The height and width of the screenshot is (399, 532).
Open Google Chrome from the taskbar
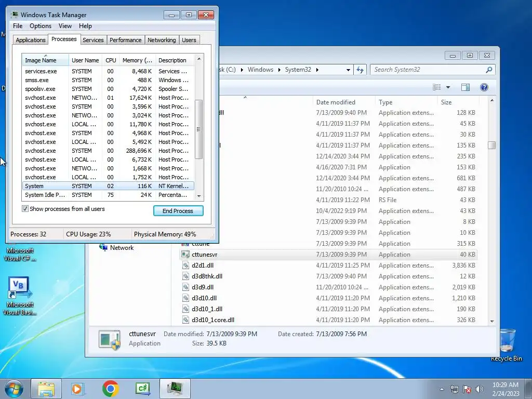(x=110, y=389)
